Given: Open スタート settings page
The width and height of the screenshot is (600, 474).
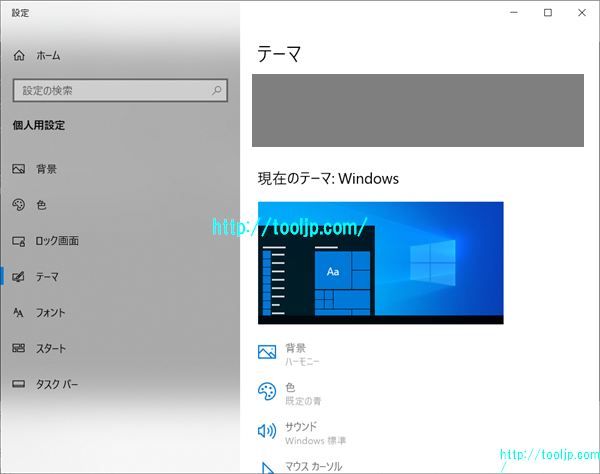Looking at the screenshot, I should (x=51, y=348).
